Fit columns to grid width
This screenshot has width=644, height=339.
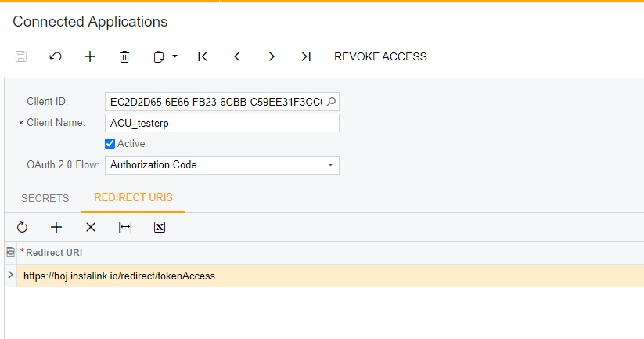125,227
